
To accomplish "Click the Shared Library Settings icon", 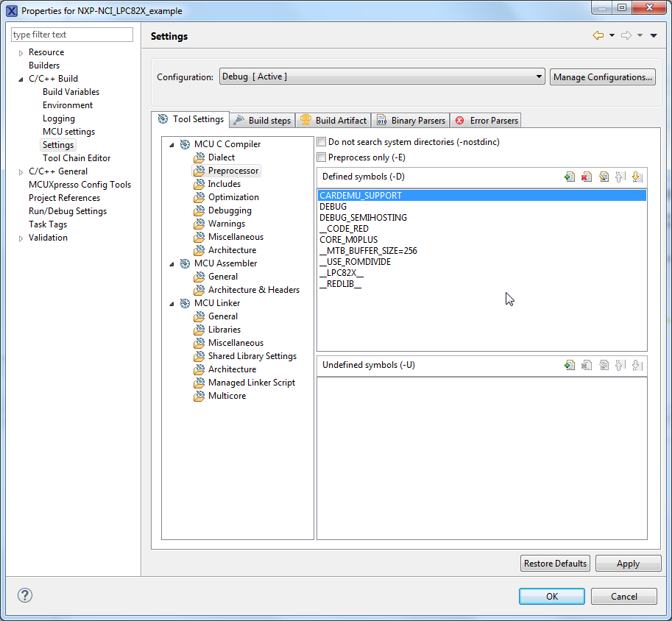I will tap(199, 356).
